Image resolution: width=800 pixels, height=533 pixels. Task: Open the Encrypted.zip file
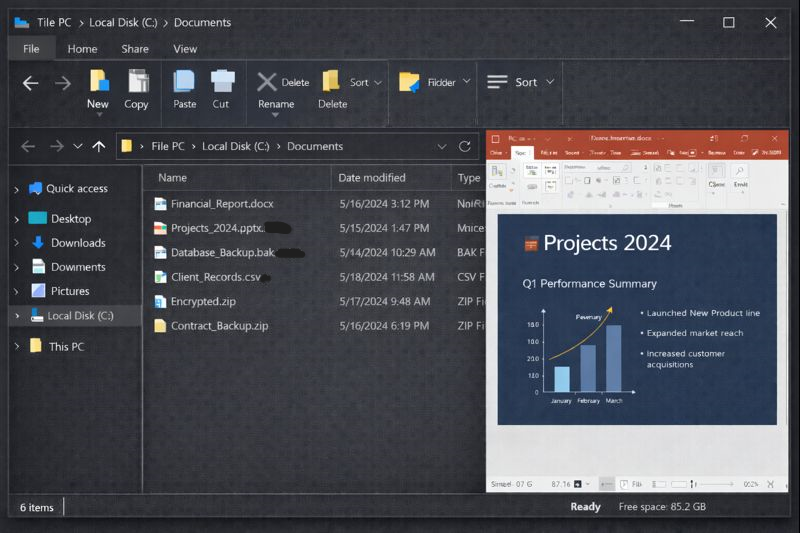203,301
